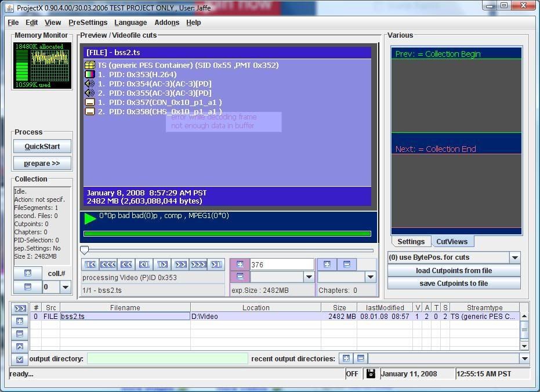Click the double-arrow rewind button
Image resolution: width=540 pixels, height=392 pixels.
click(126, 264)
